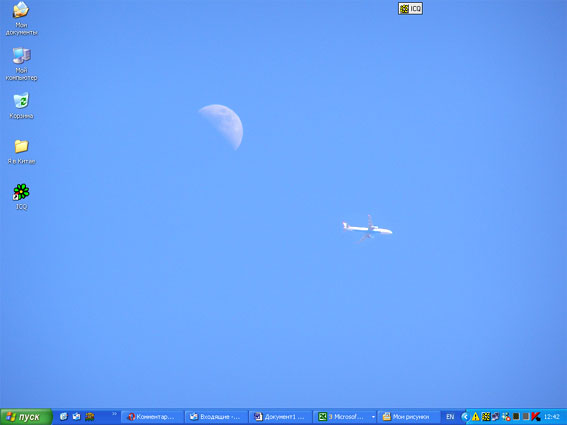Click the ICQ yellow flower tray icon
The width and height of the screenshot is (567, 425).
point(486,417)
